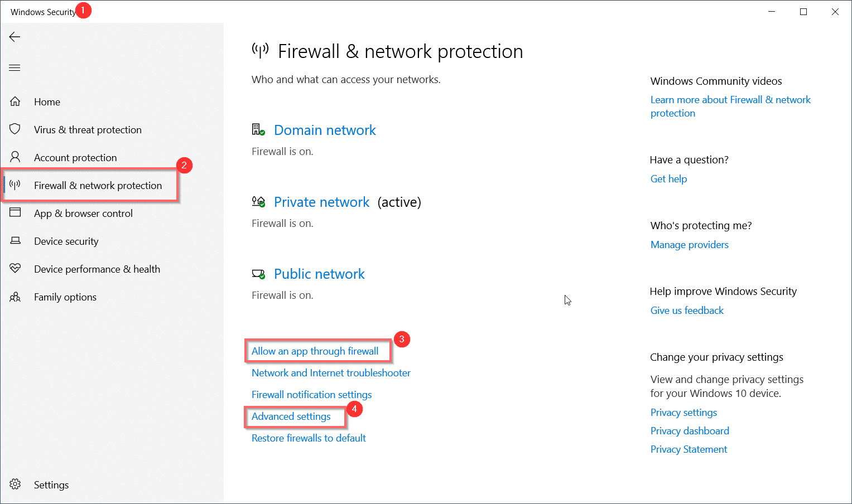This screenshot has height=504, width=852.
Task: Click the back arrow icon
Action: (x=15, y=37)
